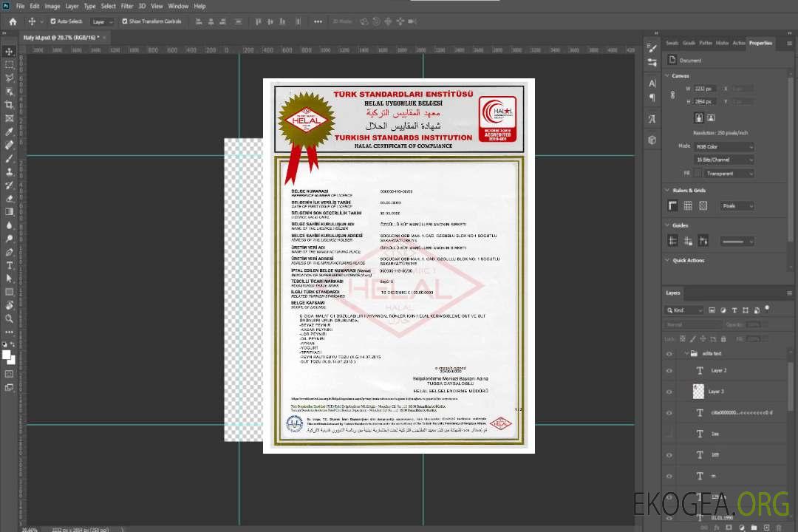Screen dimensions: 798x532
Task: Click the pixel layer filter icon
Action: [712, 310]
